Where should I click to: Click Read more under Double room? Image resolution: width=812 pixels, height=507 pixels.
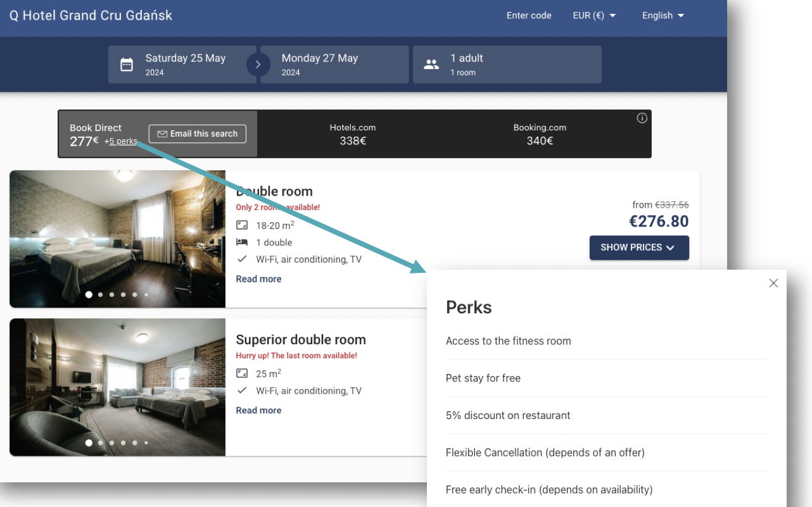pyautogui.click(x=258, y=279)
